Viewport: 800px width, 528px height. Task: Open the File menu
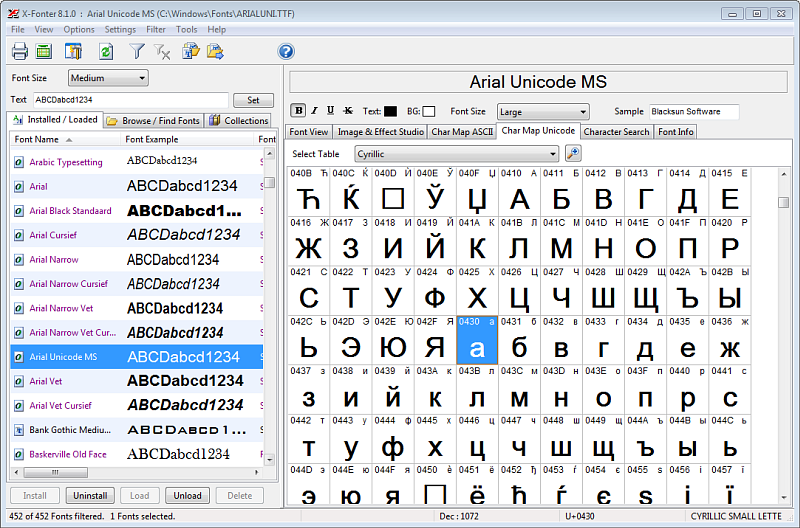tap(17, 30)
